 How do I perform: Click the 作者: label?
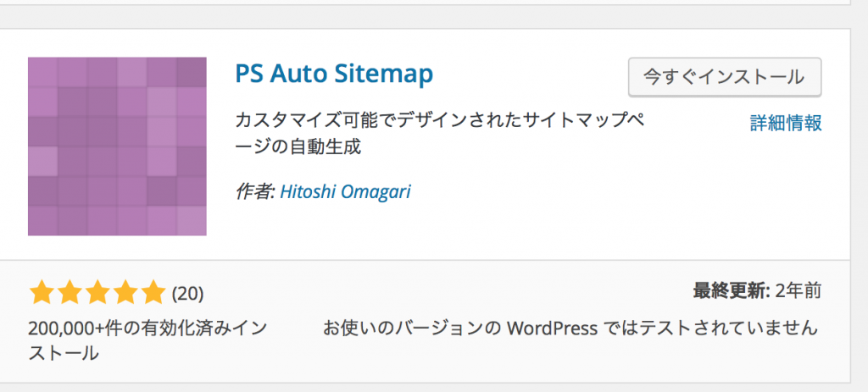pos(254,192)
